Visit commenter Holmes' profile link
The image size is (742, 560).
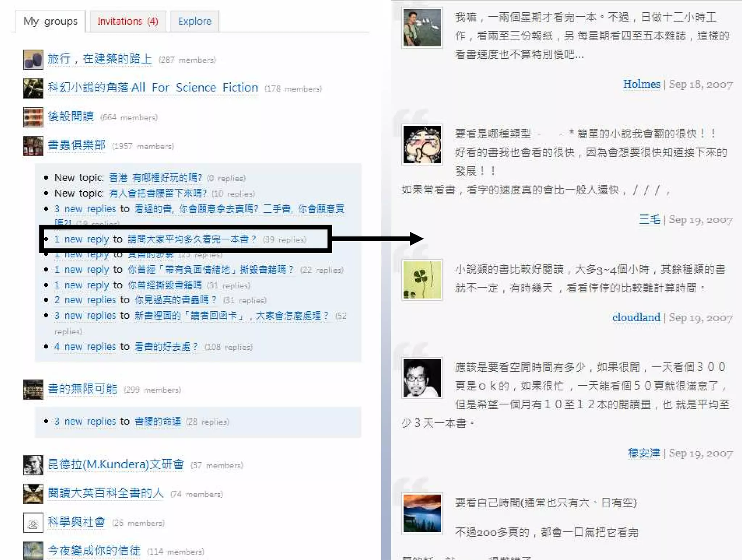coord(641,84)
